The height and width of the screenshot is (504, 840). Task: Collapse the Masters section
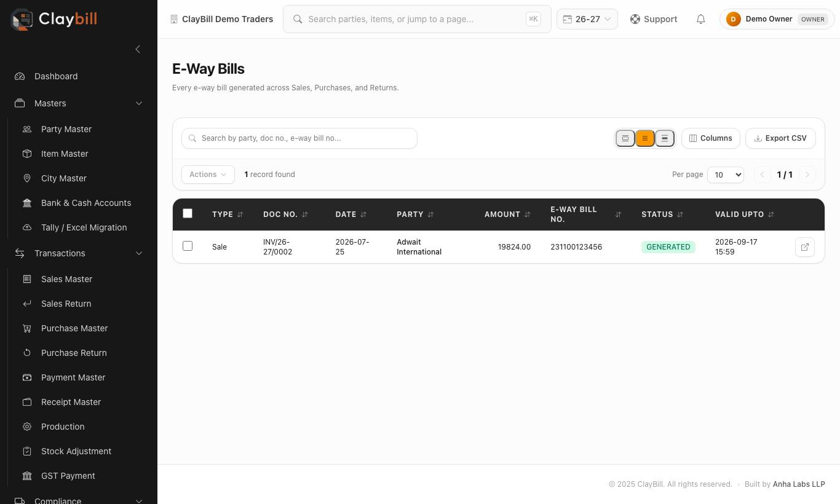click(x=79, y=103)
